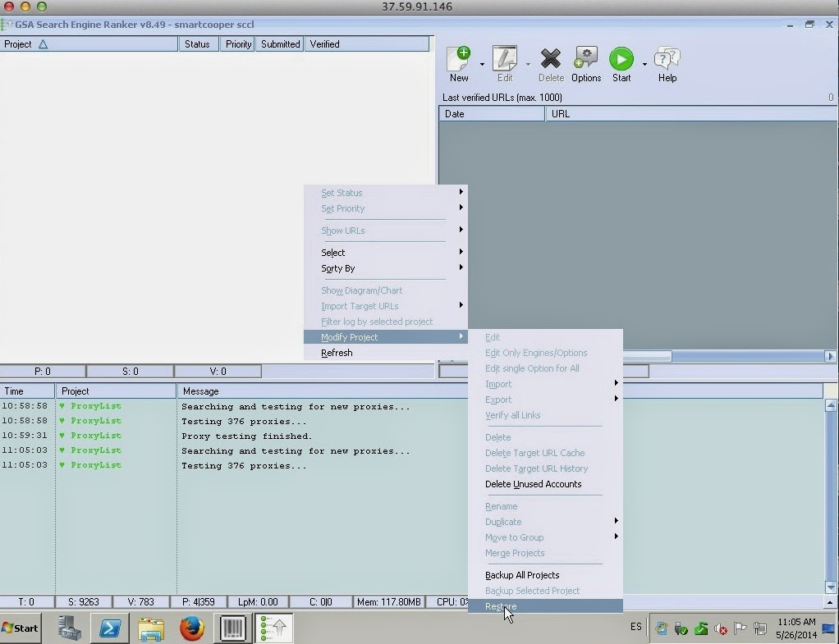The image size is (839, 644).
Task: Click the URL column header
Action: [x=691, y=114]
